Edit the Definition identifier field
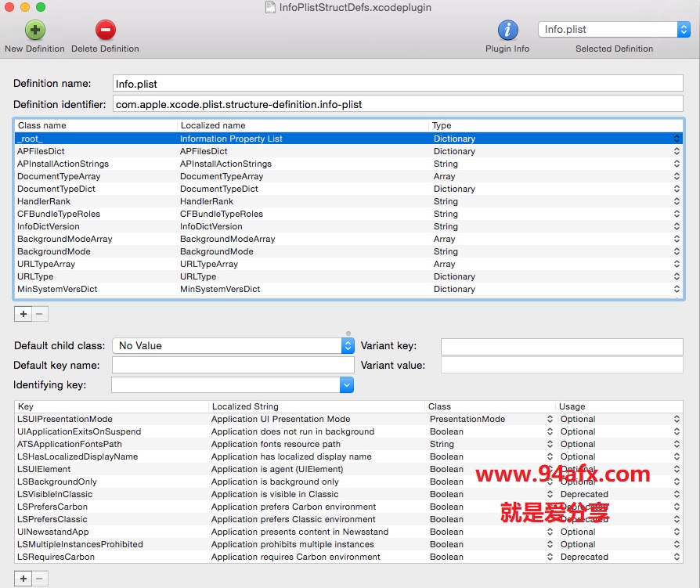The image size is (700, 588). click(398, 104)
